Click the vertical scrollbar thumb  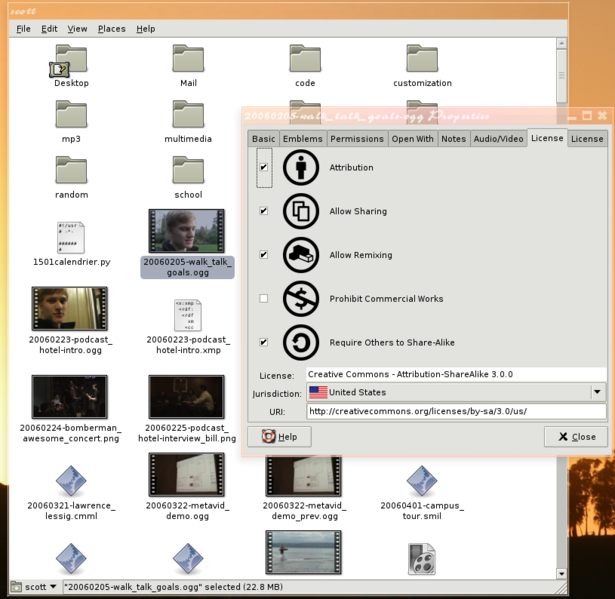pos(562,75)
